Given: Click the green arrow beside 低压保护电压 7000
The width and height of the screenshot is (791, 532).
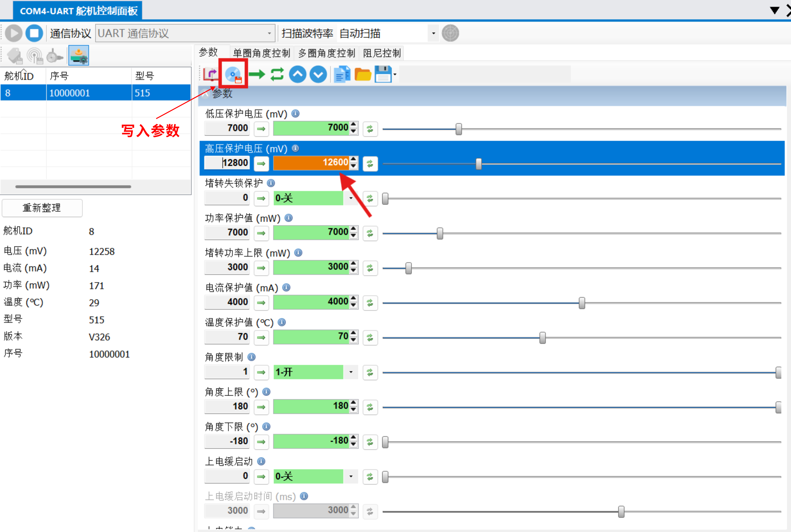Looking at the screenshot, I should pyautogui.click(x=261, y=129).
